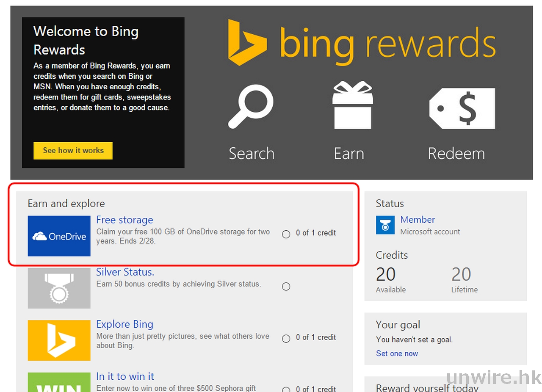The height and width of the screenshot is (392, 542).
Task: Click the Member status link
Action: click(x=418, y=219)
